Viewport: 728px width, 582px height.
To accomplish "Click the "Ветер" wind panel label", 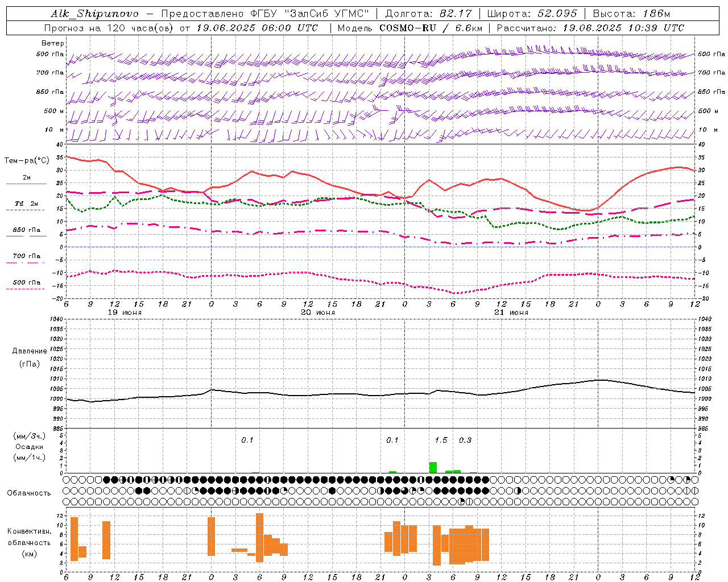I will (53, 43).
